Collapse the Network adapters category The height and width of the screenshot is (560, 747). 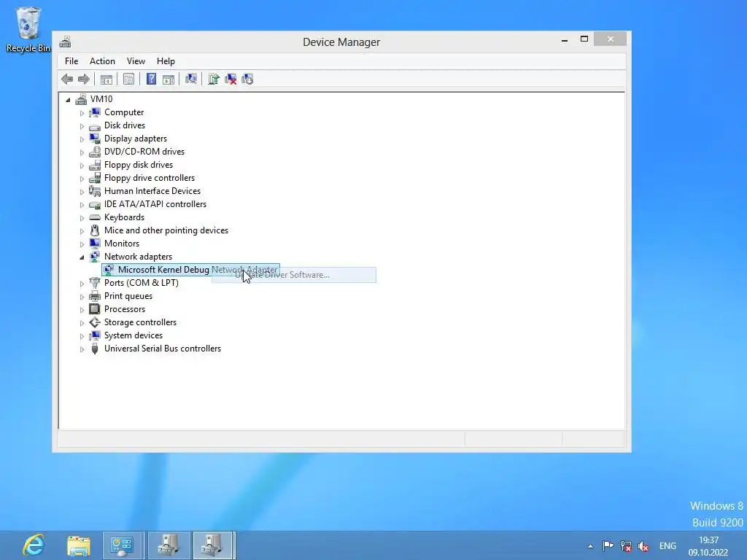coord(82,257)
